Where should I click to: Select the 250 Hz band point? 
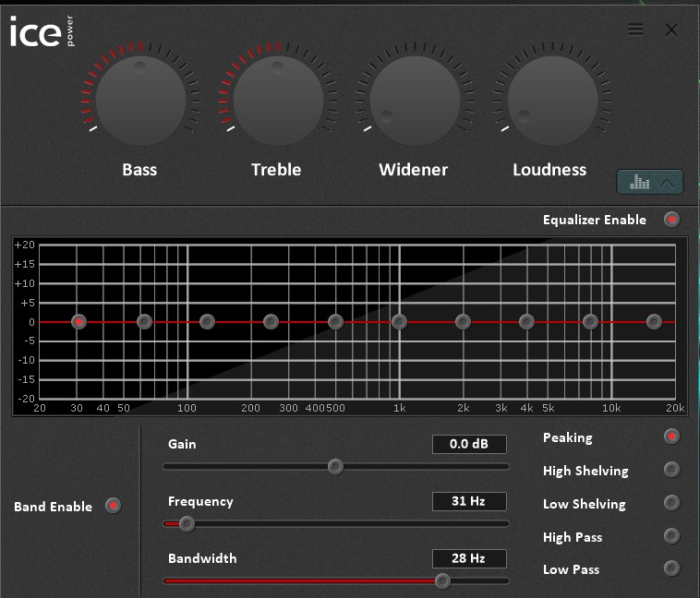(271, 322)
